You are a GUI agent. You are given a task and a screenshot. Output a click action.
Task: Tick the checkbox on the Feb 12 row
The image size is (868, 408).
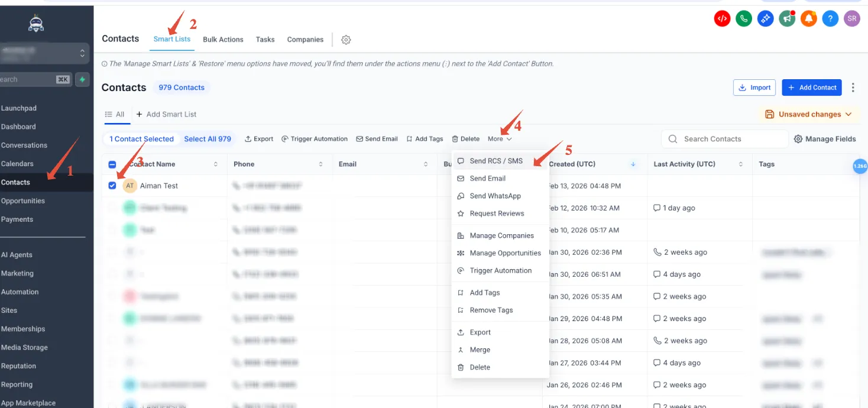click(x=112, y=208)
